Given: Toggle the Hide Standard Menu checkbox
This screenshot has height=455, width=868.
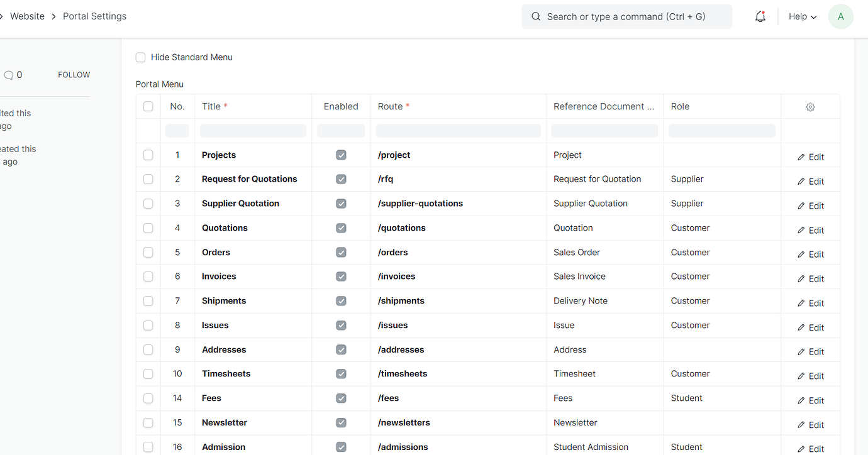Looking at the screenshot, I should [140, 57].
